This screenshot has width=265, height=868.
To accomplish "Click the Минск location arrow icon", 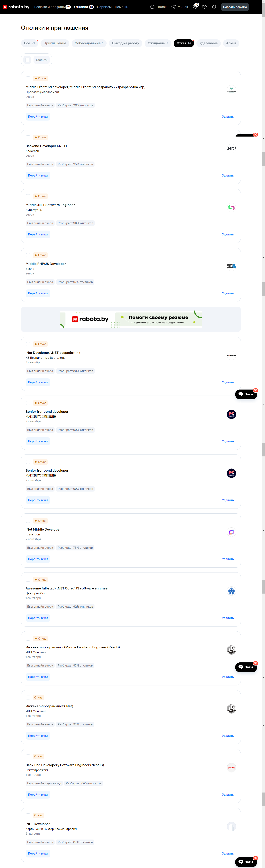I will click(x=173, y=7).
